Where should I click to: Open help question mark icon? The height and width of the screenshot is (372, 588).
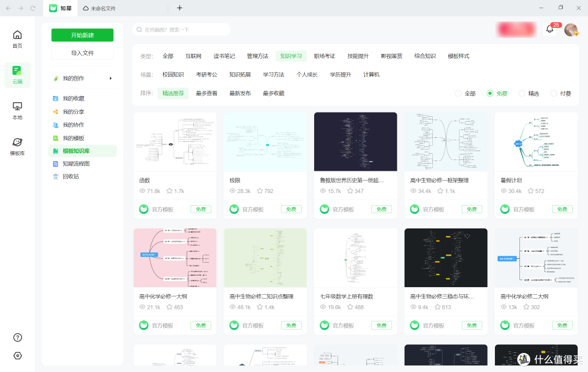[x=17, y=338]
